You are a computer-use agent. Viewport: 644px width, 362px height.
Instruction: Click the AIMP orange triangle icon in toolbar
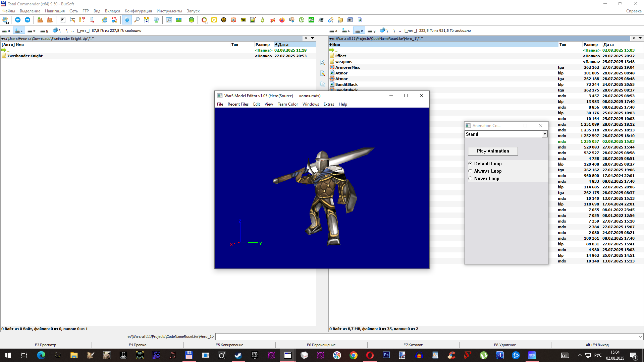[224, 20]
